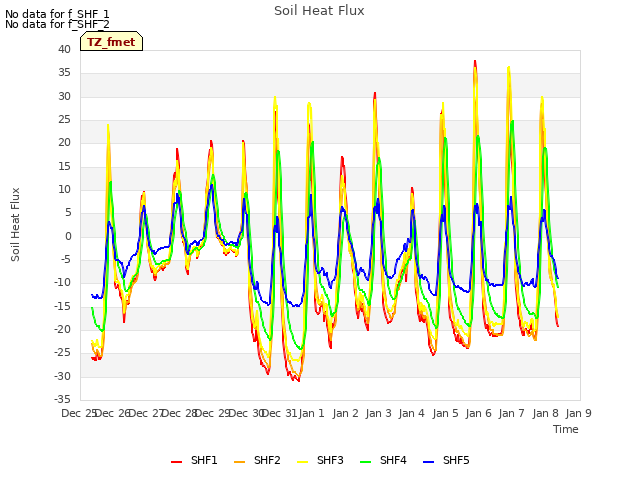Image resolution: width=640 pixels, height=480 pixels.
Task: Click the 'Jan 8' x-axis tick label
Action: (x=545, y=413)
